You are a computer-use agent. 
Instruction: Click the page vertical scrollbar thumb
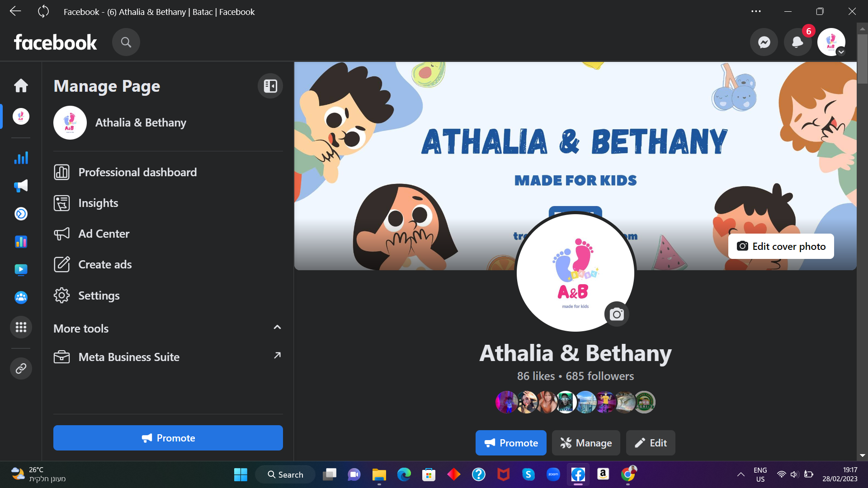[862, 59]
